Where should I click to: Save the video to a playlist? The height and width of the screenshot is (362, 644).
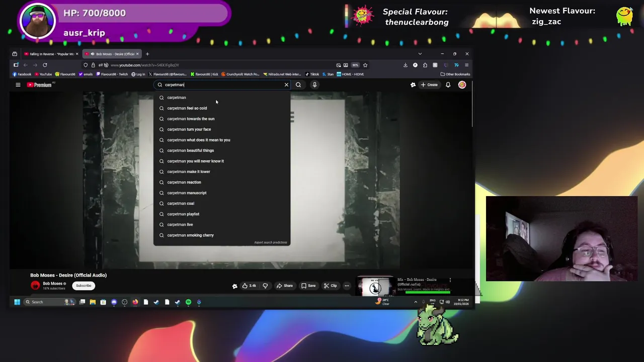[308, 286]
